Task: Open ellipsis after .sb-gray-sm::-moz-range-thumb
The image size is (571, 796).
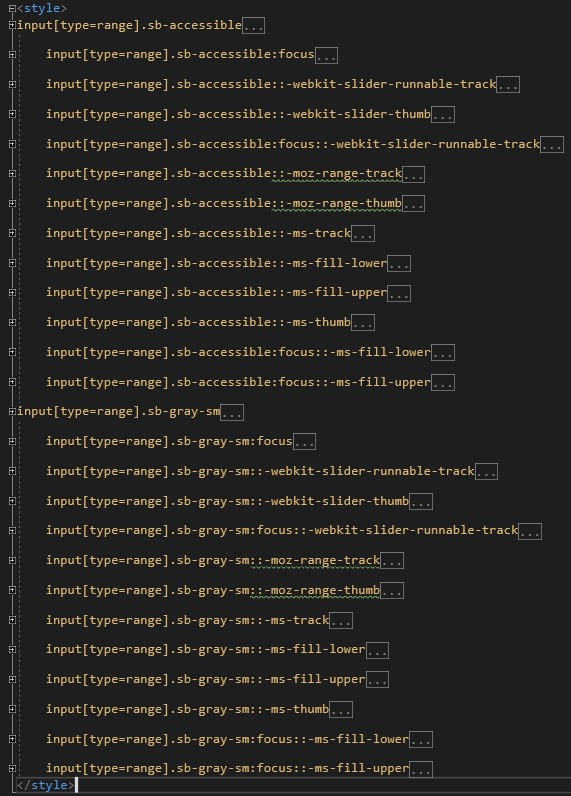Action: 392,590
